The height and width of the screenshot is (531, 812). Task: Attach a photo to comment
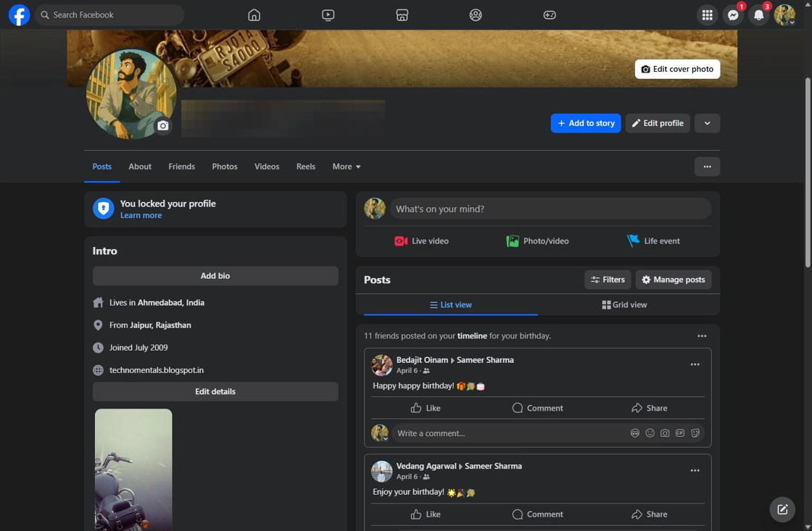665,433
